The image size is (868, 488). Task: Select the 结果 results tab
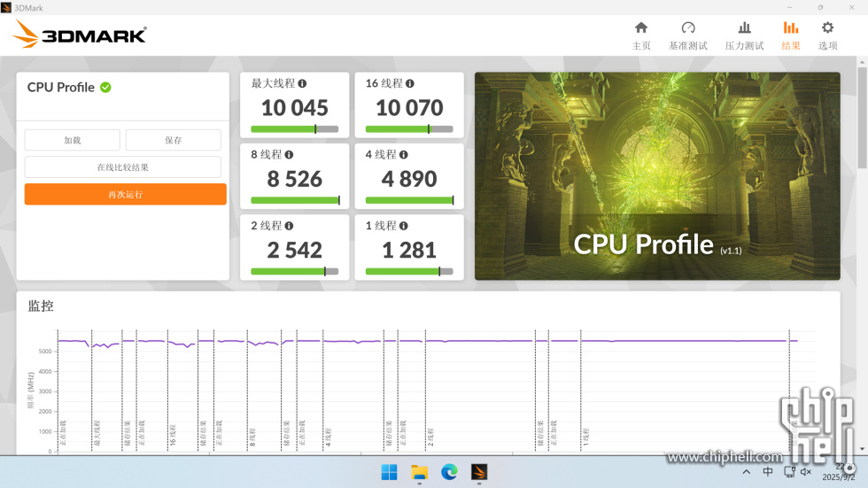coord(790,35)
